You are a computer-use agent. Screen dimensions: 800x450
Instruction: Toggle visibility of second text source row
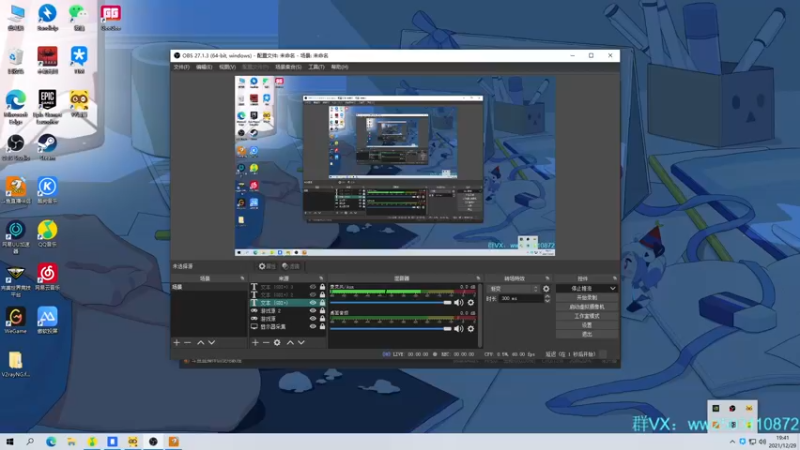click(x=313, y=294)
